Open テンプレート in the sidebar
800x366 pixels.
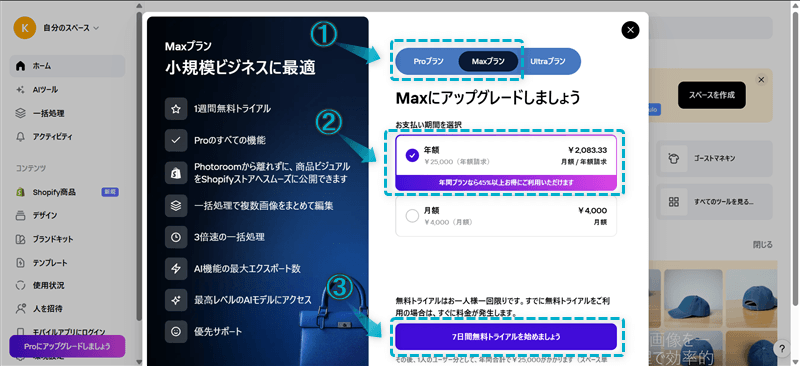(67, 262)
